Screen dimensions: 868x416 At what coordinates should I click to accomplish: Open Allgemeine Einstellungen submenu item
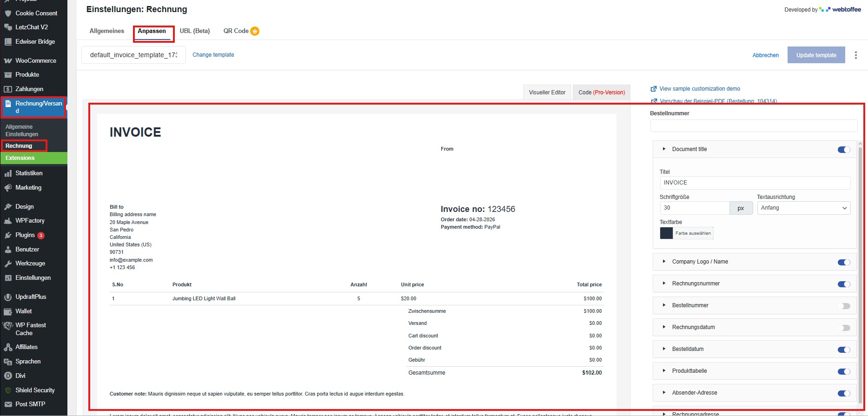click(22, 130)
